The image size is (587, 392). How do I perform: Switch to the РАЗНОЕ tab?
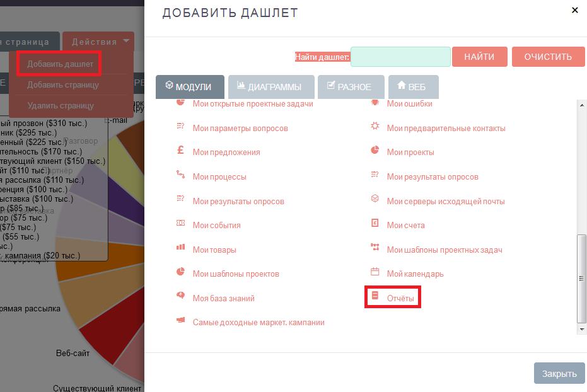[351, 87]
